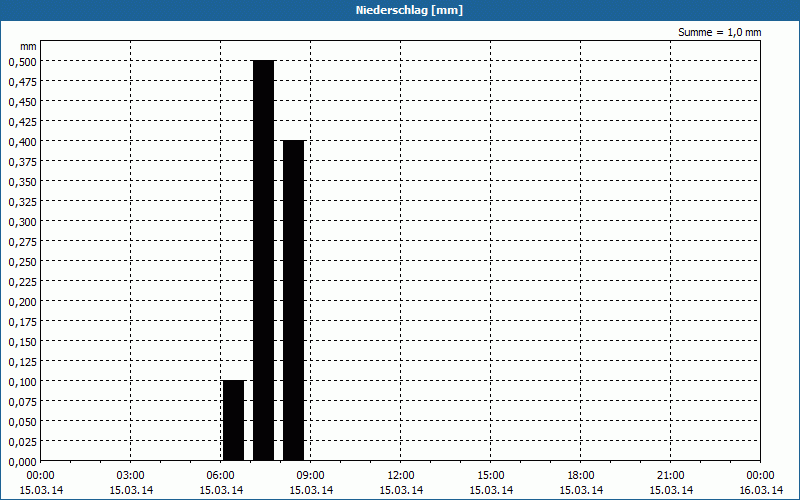Click the 0,100 y-axis value
Image resolution: width=800 pixels, height=500 pixels.
[23, 382]
